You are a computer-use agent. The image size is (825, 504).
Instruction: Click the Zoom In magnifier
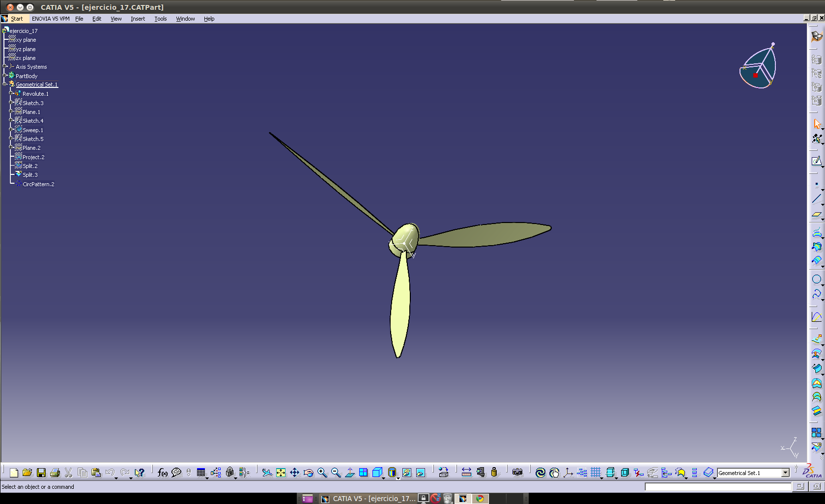(x=322, y=473)
